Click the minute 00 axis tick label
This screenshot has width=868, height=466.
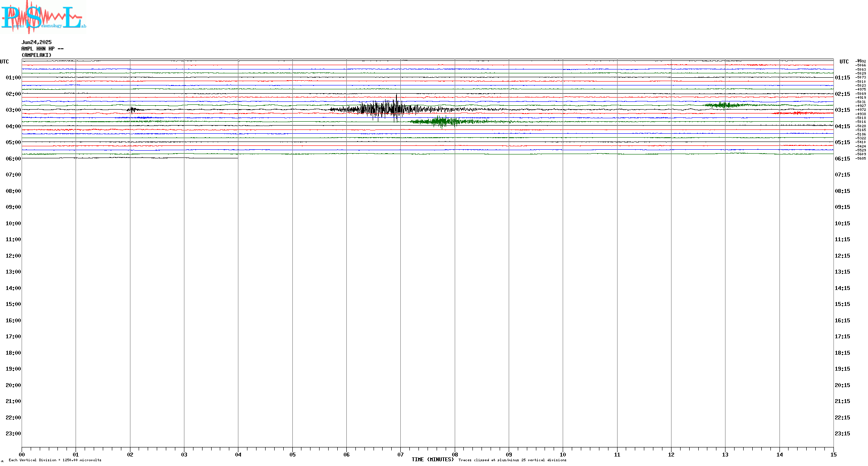point(22,454)
